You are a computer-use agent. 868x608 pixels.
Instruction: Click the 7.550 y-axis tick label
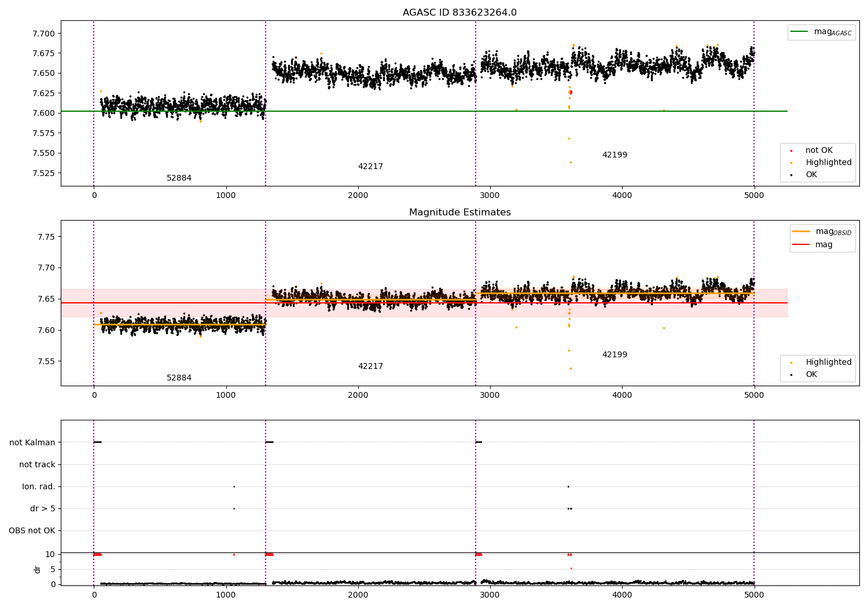coord(43,153)
